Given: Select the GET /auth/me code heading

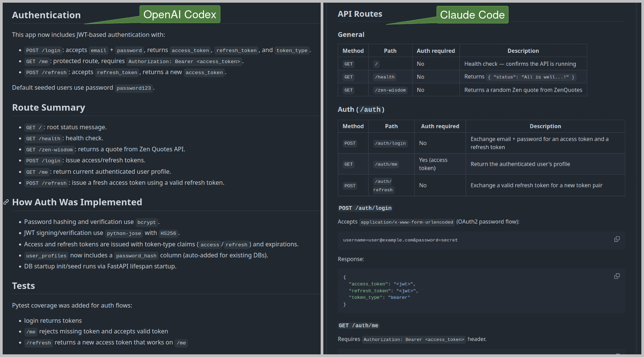Looking at the screenshot, I should click(x=358, y=325).
